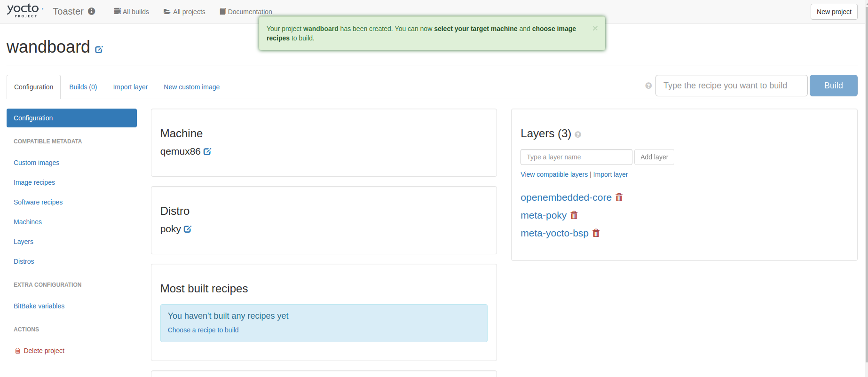The height and width of the screenshot is (377, 868).
Task: Click Choose a recipe to build link
Action: pyautogui.click(x=203, y=330)
